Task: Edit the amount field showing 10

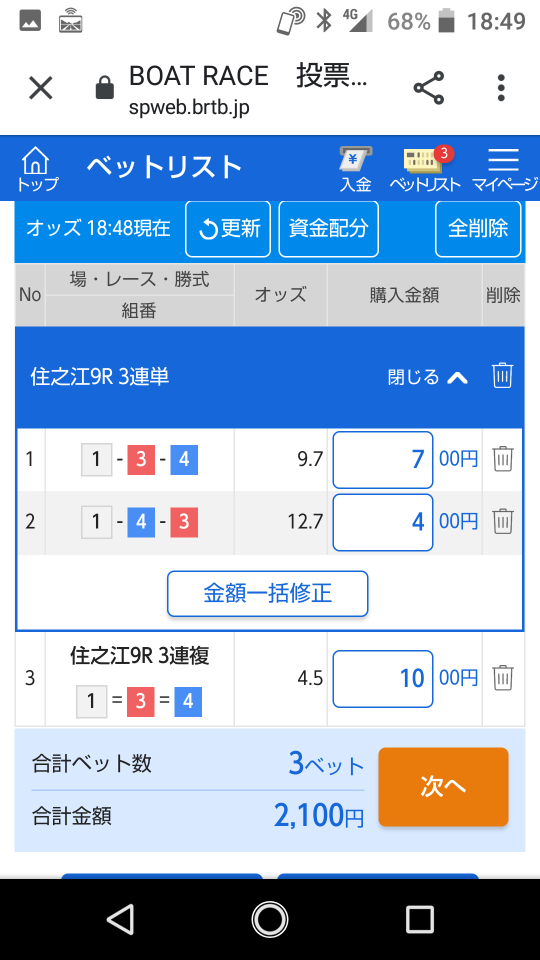Action: (x=383, y=679)
